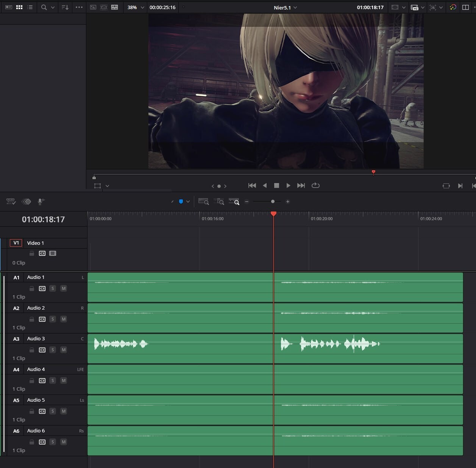Zoom in timeline with plus button
Viewport: 476px width, 468px height.
point(288,202)
